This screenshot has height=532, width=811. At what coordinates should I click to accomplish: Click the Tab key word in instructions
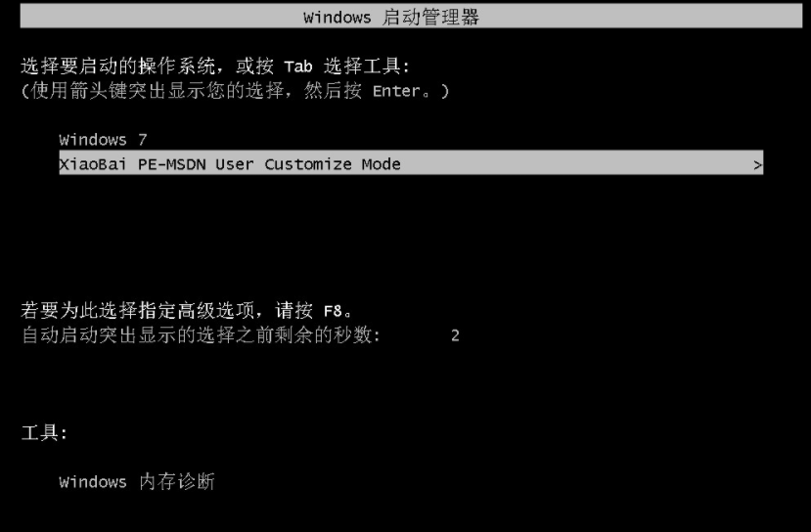coord(298,66)
